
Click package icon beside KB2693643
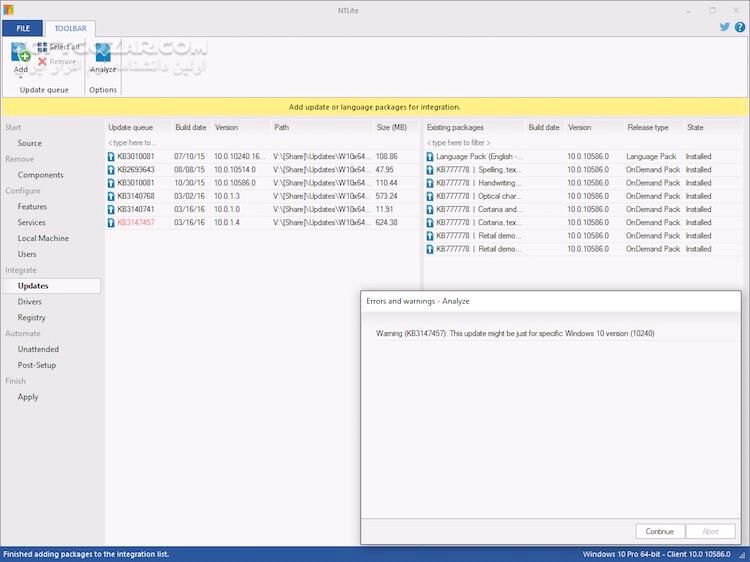pyautogui.click(x=112, y=170)
